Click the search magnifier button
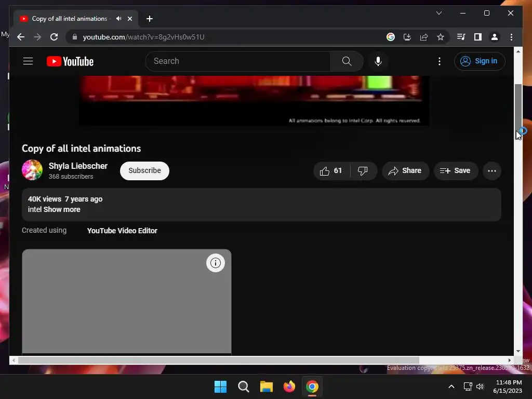The width and height of the screenshot is (532, 399). tap(347, 61)
